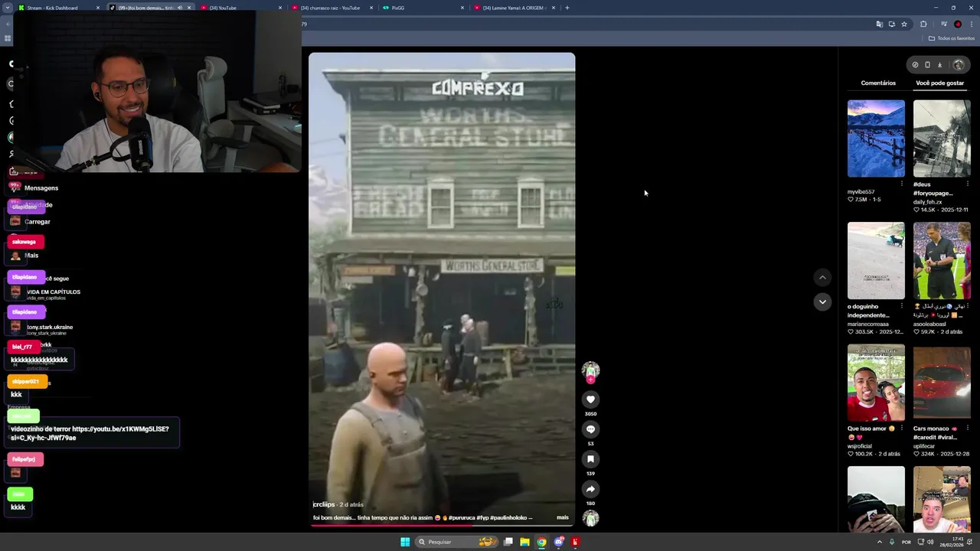Switch to the Você pode gostar tab
The width and height of the screenshot is (980, 551).
tap(939, 83)
